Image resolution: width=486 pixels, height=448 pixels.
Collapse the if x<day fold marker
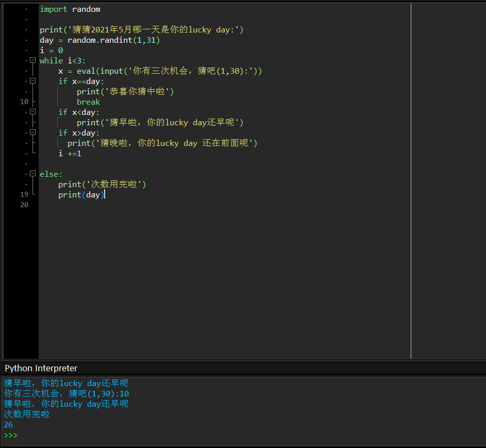click(32, 112)
